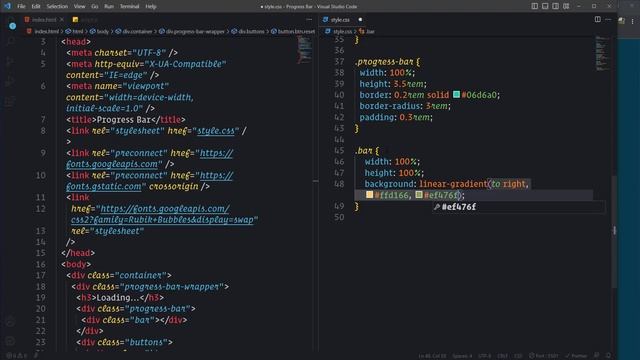
Task: Follow the fonts.googleapis.com preconnect link
Action: 150,158
